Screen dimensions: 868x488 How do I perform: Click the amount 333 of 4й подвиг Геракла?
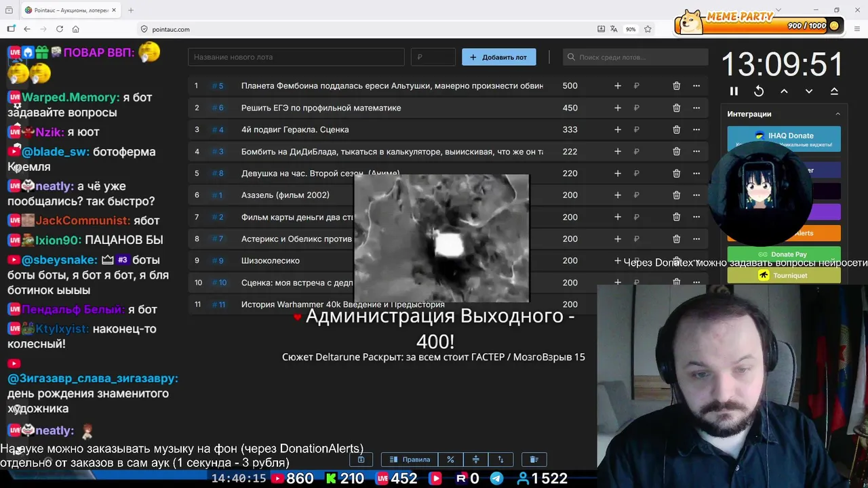(x=570, y=129)
